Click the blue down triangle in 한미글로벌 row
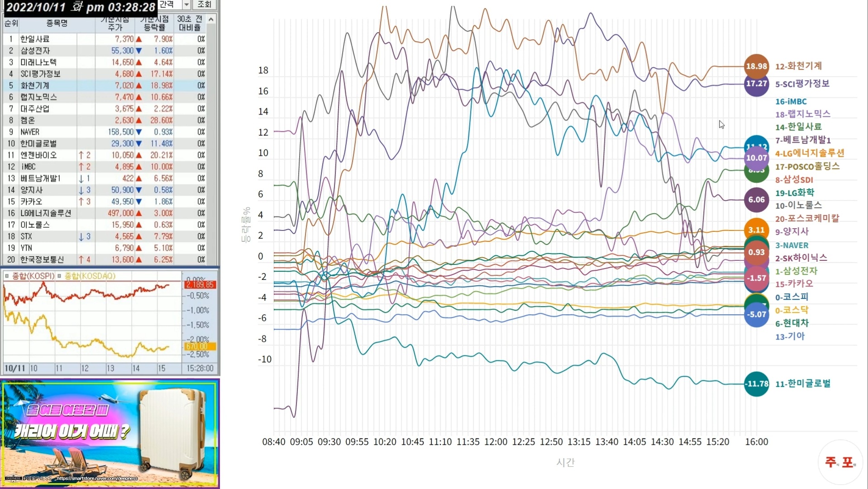Screen dimensions: 868x489 139,144
